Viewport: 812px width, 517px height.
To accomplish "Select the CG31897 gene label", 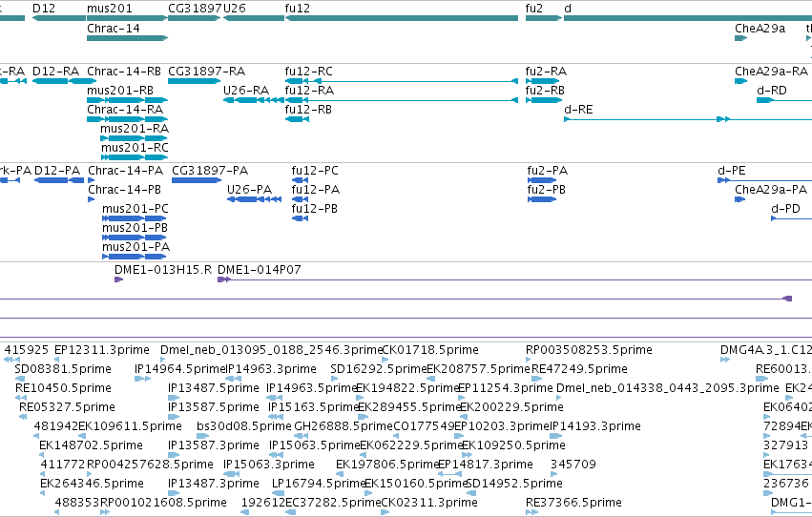I will pyautogui.click(x=196, y=9).
